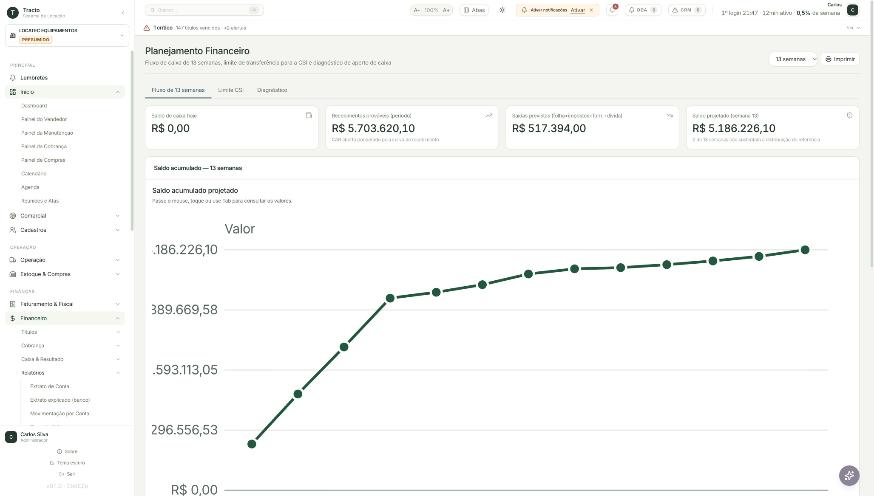Click the critical warning triangle icon

pyautogui.click(x=147, y=28)
